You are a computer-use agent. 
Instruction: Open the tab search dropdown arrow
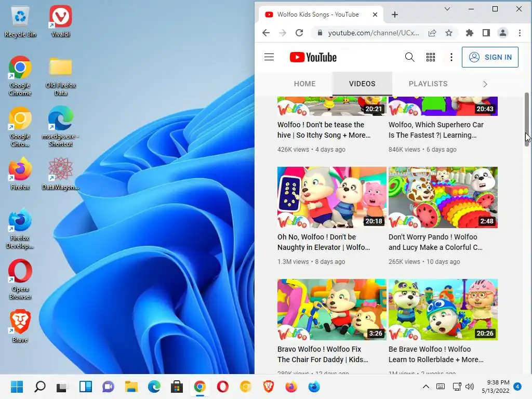click(447, 9)
